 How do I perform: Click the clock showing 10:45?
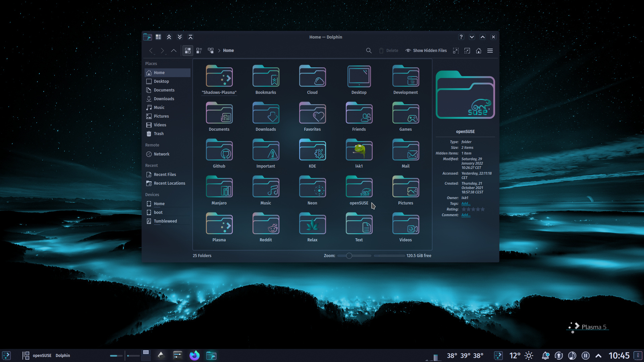[619, 356]
